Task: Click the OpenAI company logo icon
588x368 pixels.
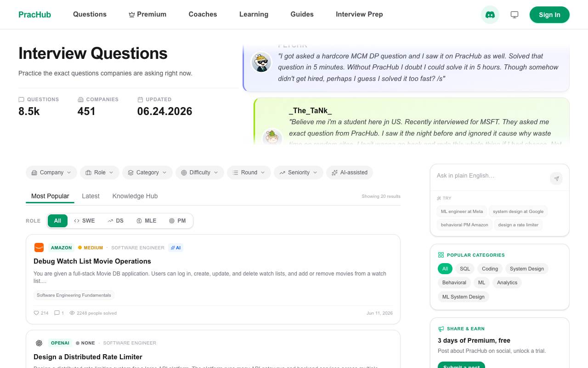Action: 39,343
